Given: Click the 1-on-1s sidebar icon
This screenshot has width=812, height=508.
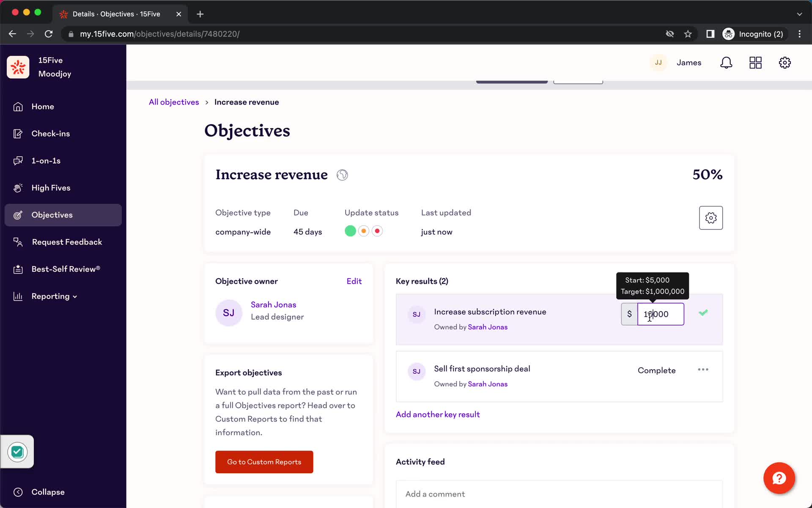Looking at the screenshot, I should pyautogui.click(x=17, y=161).
